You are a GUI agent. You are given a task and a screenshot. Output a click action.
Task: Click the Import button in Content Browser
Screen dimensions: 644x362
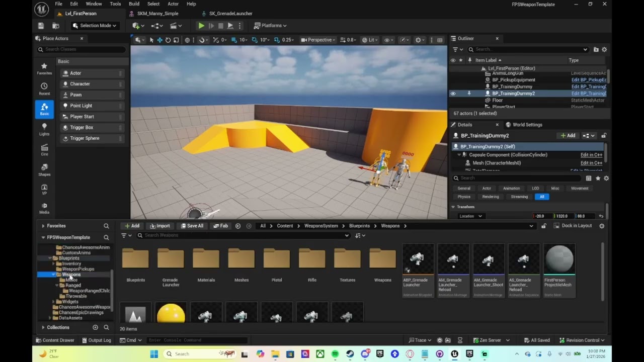160,226
